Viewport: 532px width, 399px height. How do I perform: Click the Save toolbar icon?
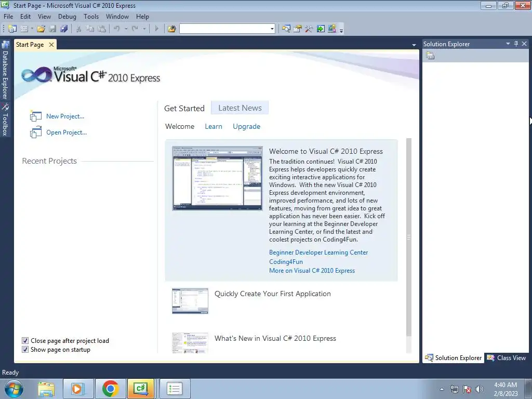tap(52, 29)
